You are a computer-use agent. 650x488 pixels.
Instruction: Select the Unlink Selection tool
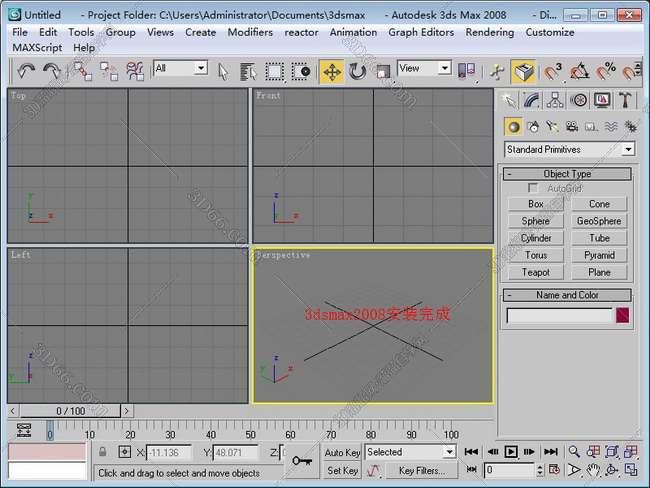pyautogui.click(x=109, y=71)
